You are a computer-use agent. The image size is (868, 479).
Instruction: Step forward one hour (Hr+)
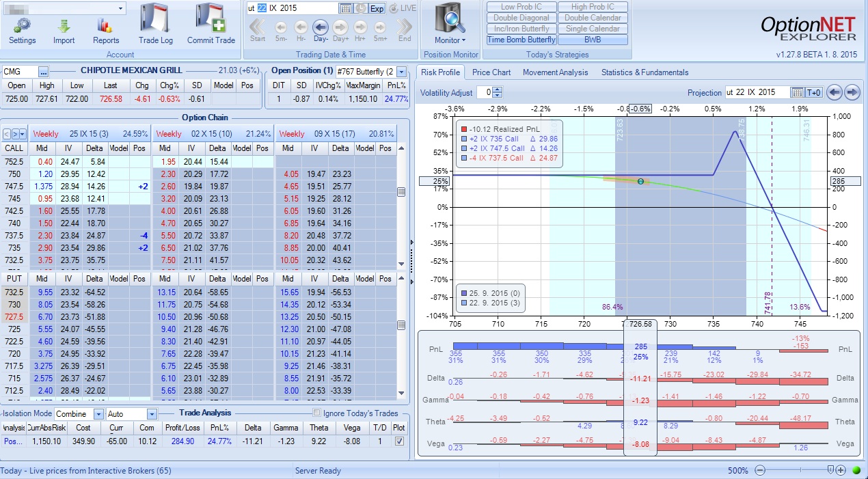(x=362, y=27)
